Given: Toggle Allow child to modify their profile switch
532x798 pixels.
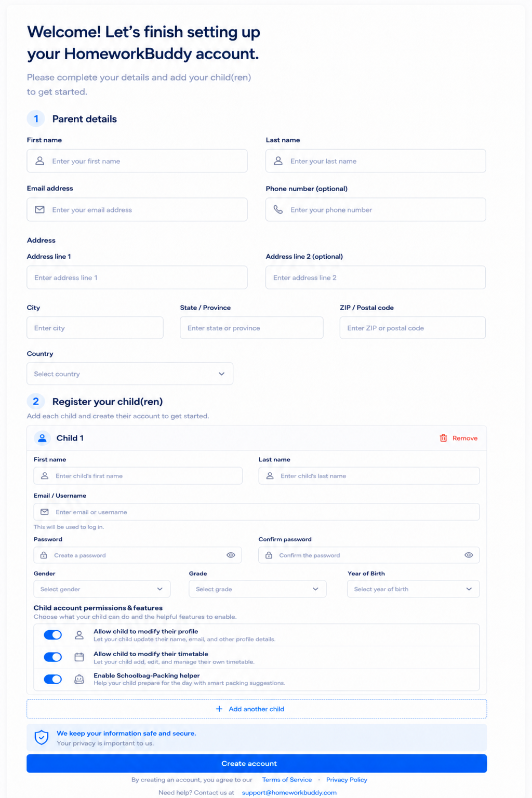Looking at the screenshot, I should (53, 635).
